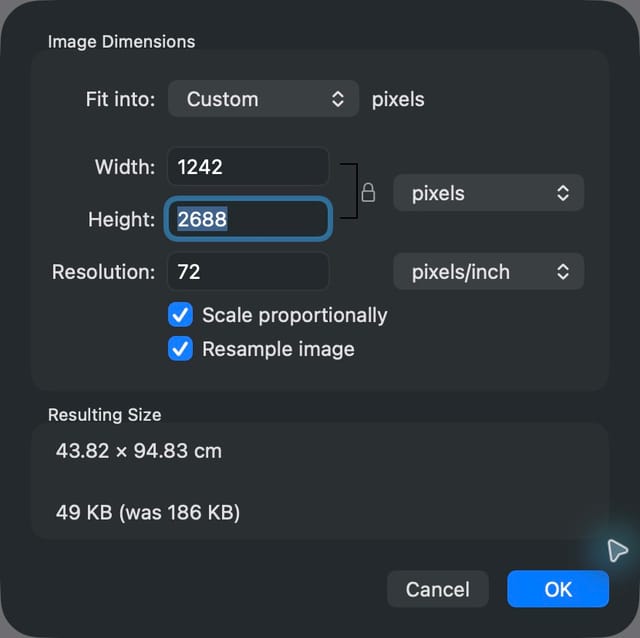
Task: Click the Resolution label
Action: pos(104,272)
